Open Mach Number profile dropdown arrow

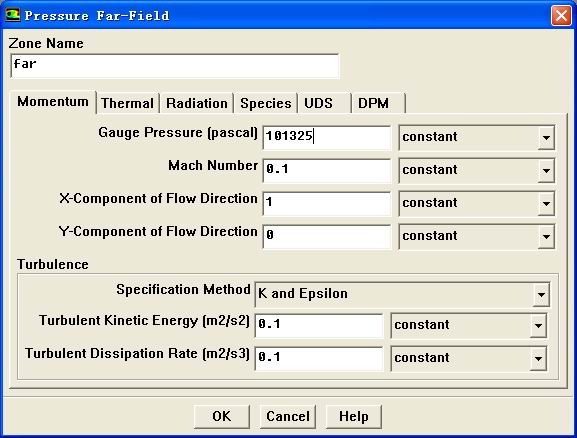point(546,170)
